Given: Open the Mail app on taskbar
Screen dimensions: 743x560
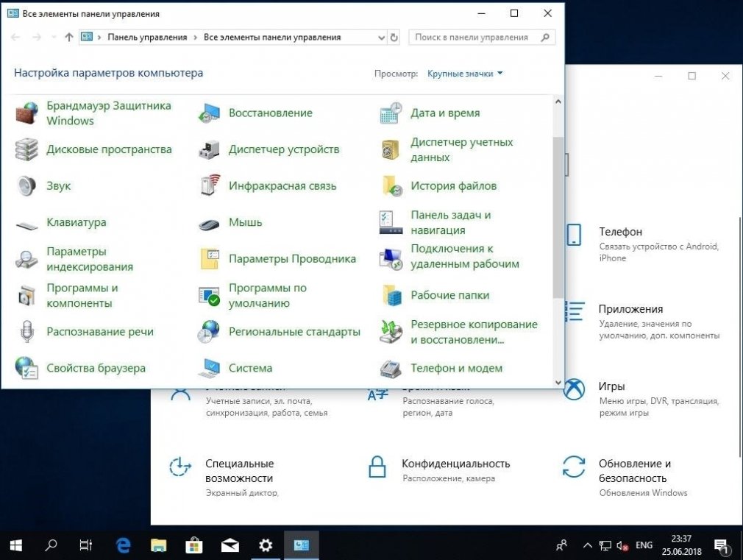Looking at the screenshot, I should pyautogui.click(x=230, y=545).
